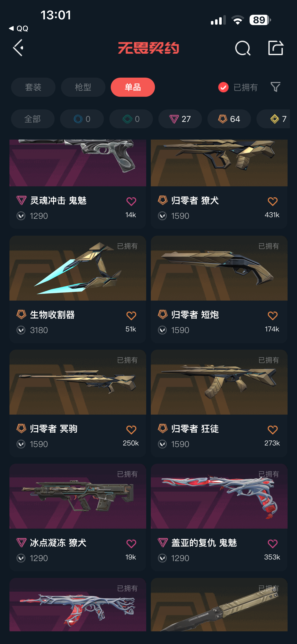Open the filter funnel icon

click(276, 87)
